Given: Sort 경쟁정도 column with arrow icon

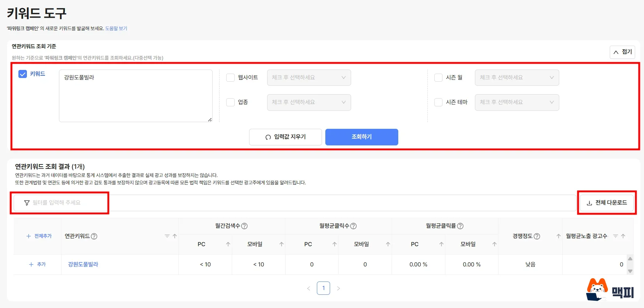Looking at the screenshot, I should click(559, 236).
